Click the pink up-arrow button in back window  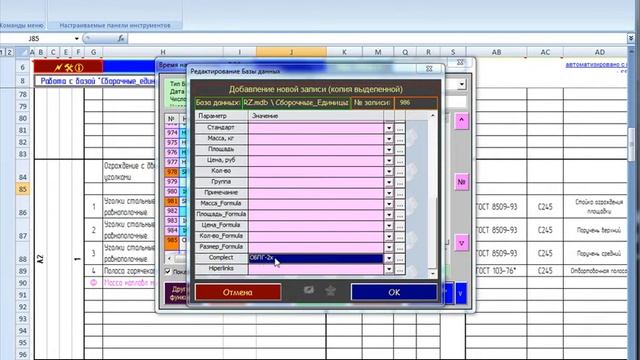pyautogui.click(x=461, y=121)
